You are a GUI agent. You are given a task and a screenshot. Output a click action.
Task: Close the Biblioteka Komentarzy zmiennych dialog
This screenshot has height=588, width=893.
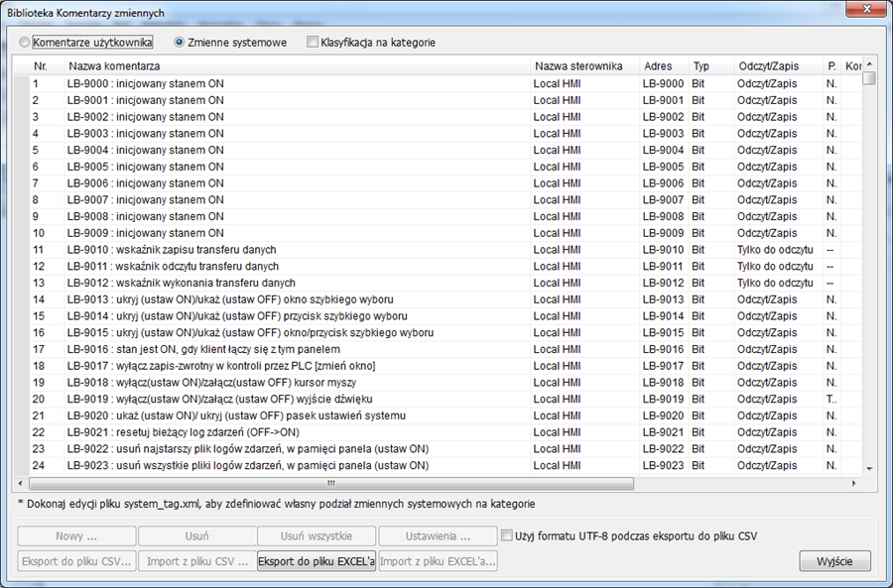tap(866, 10)
